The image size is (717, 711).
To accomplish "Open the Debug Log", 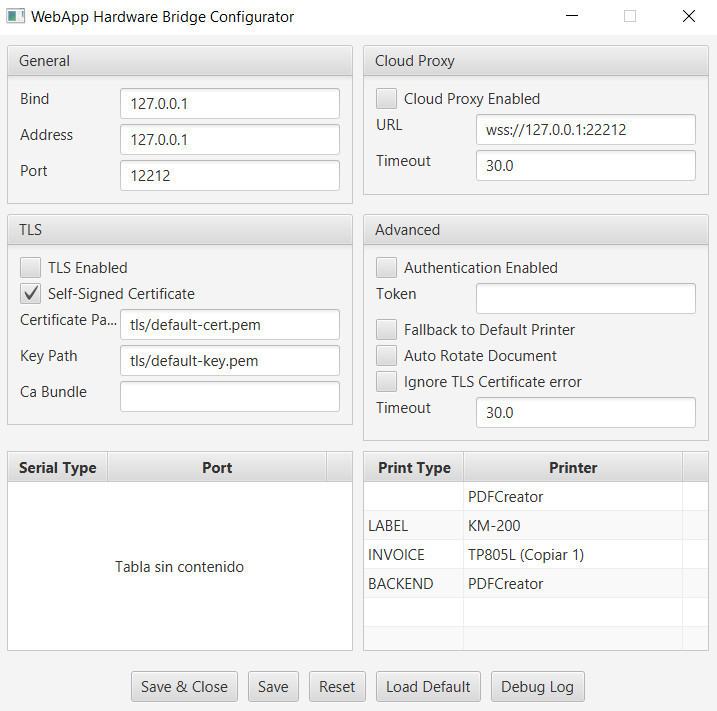I will click(537, 687).
